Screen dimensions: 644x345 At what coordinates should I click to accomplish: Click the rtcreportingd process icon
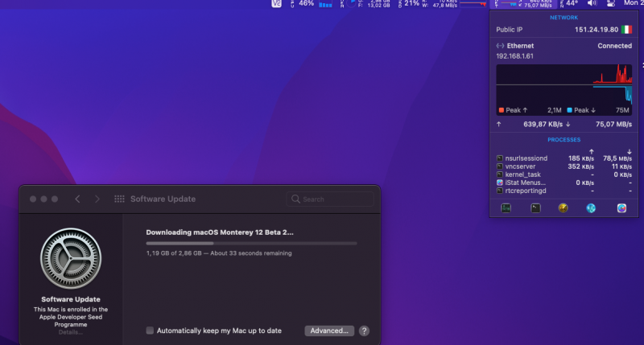[499, 191]
